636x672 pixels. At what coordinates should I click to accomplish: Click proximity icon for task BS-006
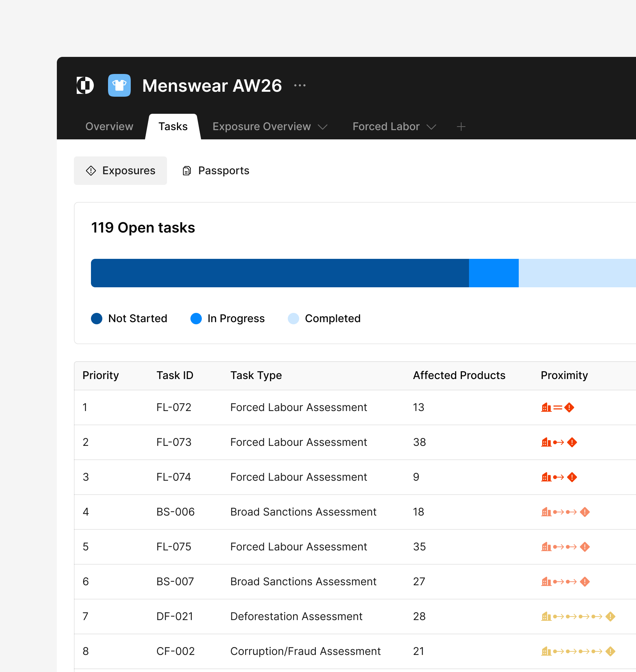(x=565, y=512)
